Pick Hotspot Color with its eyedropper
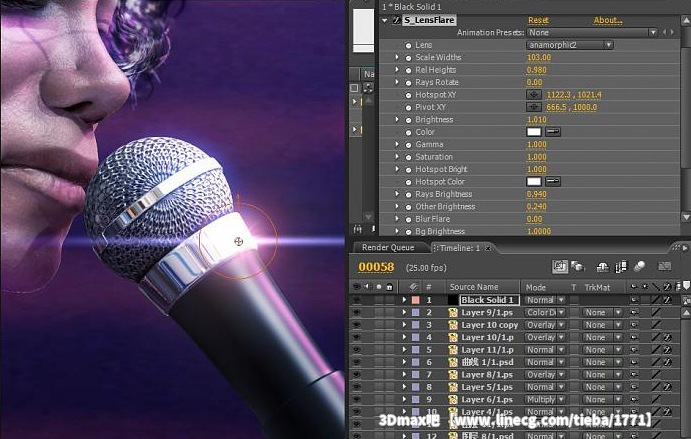Screen dimensions: 691x439 [553, 182]
